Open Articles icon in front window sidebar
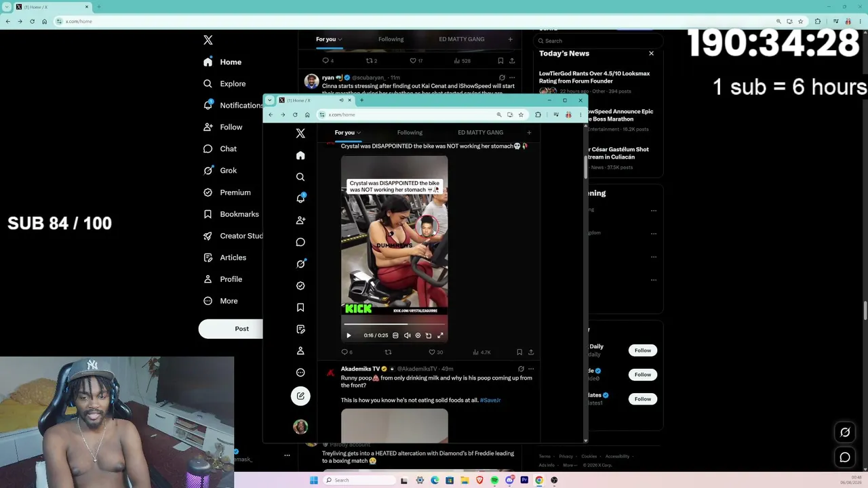 [300, 329]
